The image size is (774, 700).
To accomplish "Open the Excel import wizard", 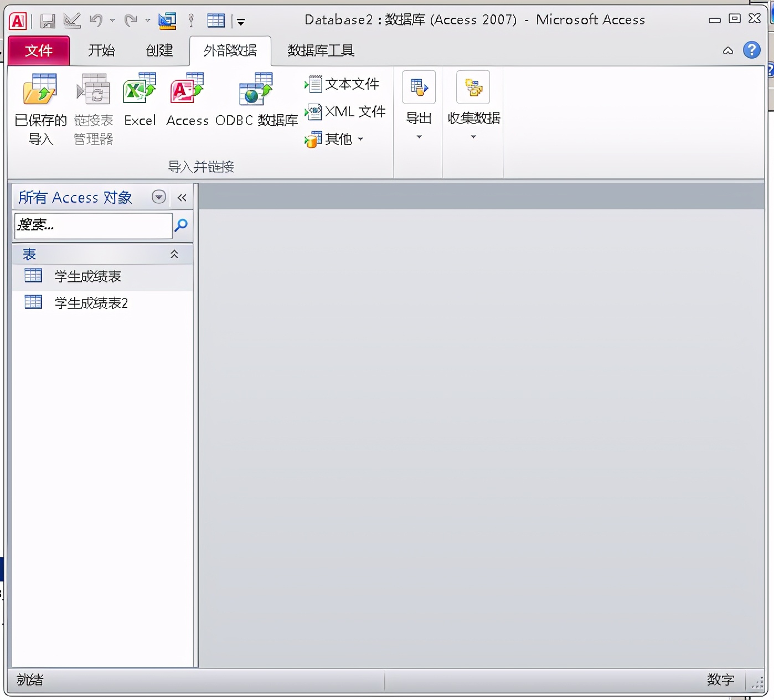I will tap(138, 100).
